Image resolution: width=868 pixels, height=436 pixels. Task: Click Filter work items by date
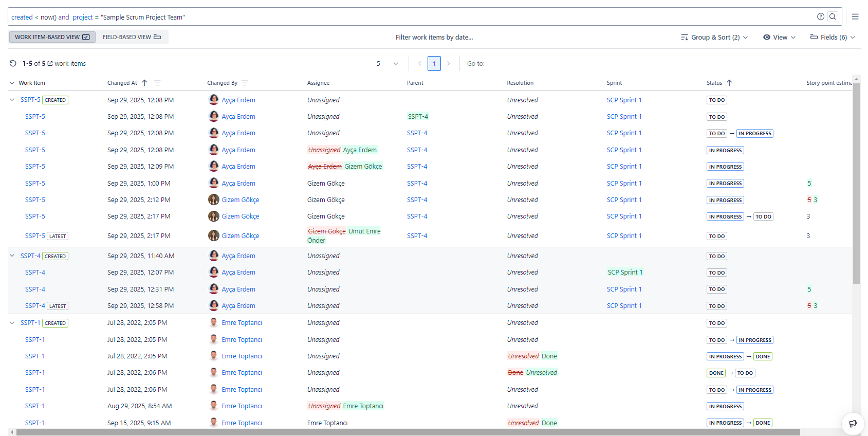434,37
